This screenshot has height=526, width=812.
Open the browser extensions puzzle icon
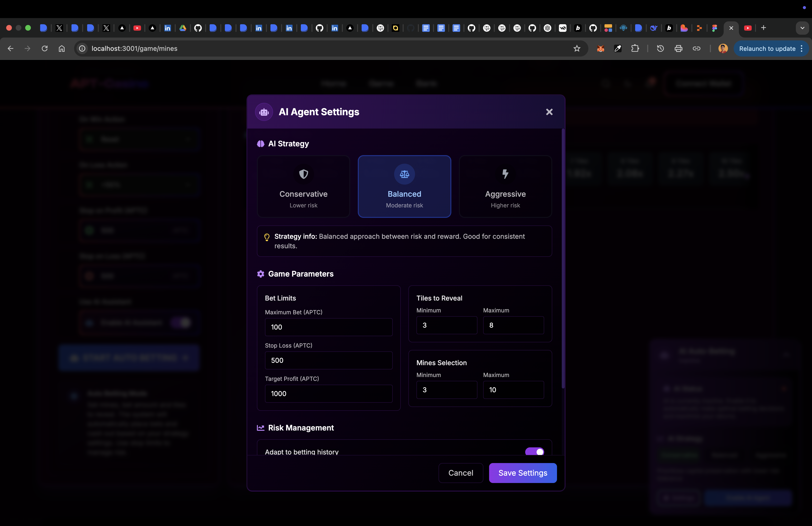pos(635,48)
